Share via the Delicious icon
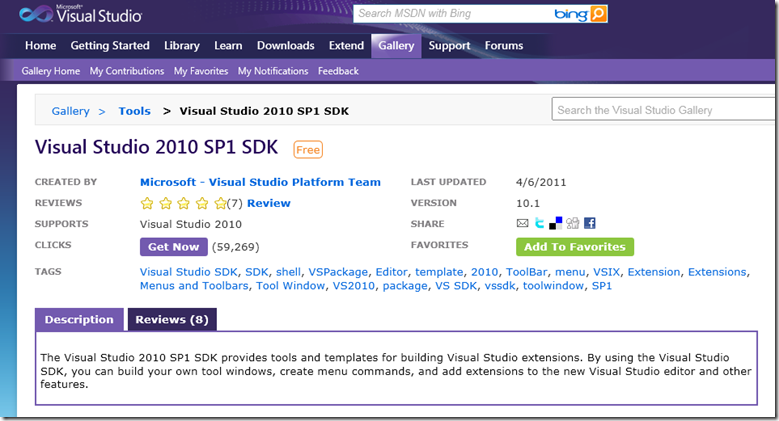Image resolution: width=779 pixels, height=421 pixels. coord(555,223)
